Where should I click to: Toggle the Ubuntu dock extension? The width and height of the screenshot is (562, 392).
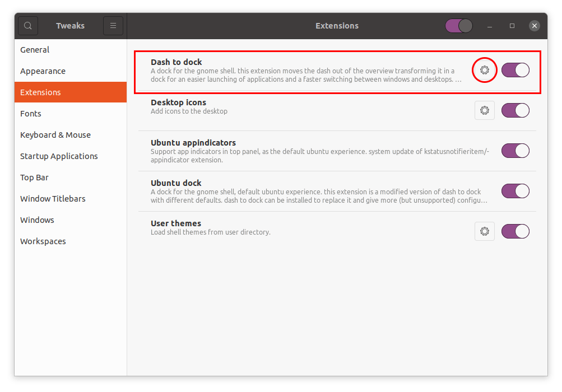point(514,191)
